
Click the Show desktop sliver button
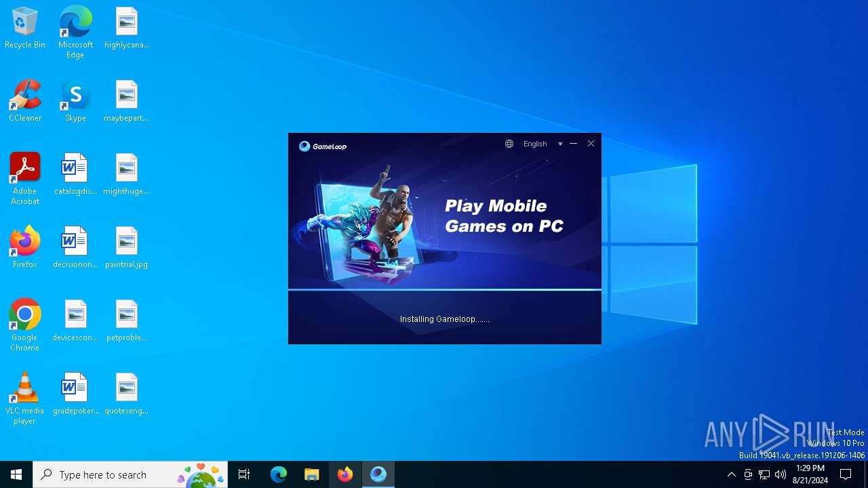tap(866, 474)
